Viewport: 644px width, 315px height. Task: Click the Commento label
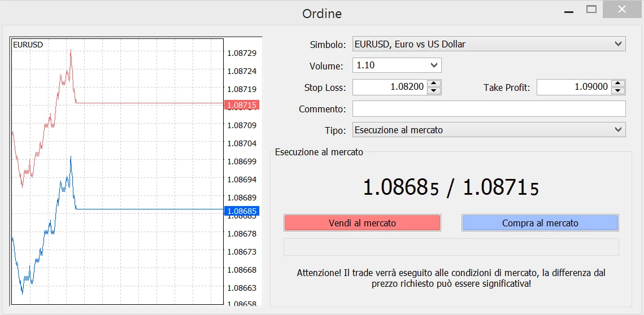(323, 110)
